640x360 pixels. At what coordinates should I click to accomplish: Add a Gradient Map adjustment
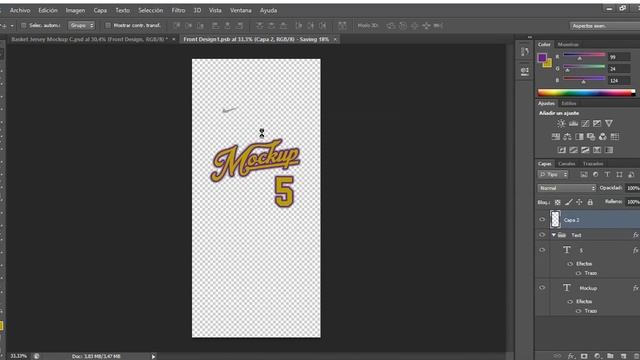pos(609,150)
